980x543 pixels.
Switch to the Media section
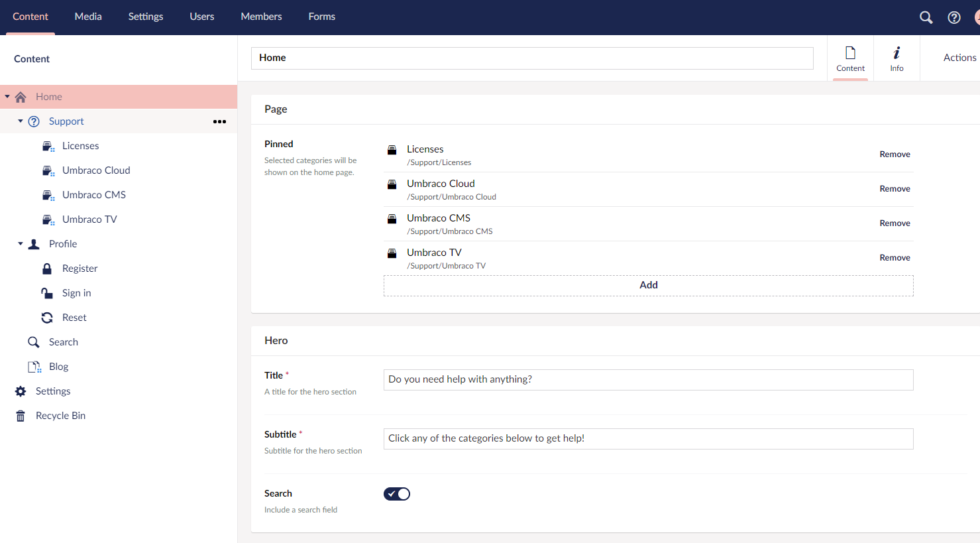pyautogui.click(x=88, y=17)
